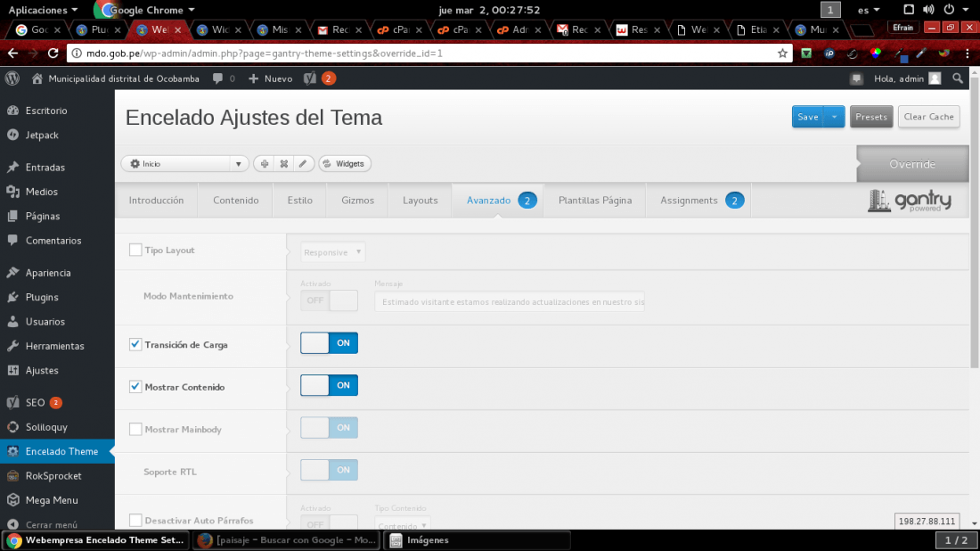Screen dimensions: 980x551
Task: Check the Mostrar Mainbody checkbox
Action: coord(135,429)
